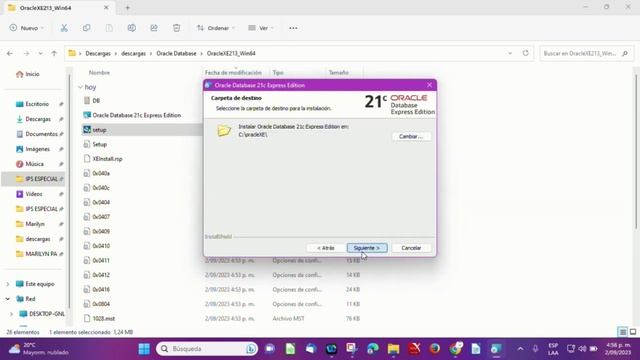Close the Oracle Database 21c installer dialog
The height and width of the screenshot is (360, 640).
[x=429, y=85]
